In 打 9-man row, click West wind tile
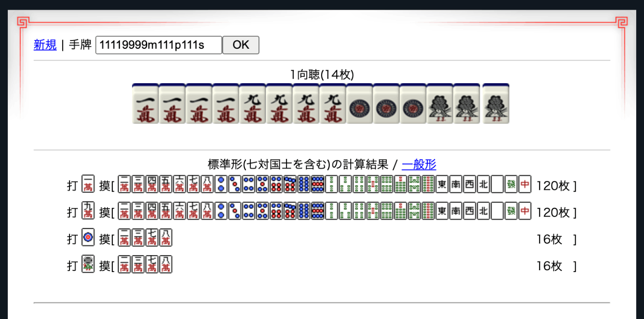Image resolution: width=644 pixels, height=319 pixels. coord(470,211)
